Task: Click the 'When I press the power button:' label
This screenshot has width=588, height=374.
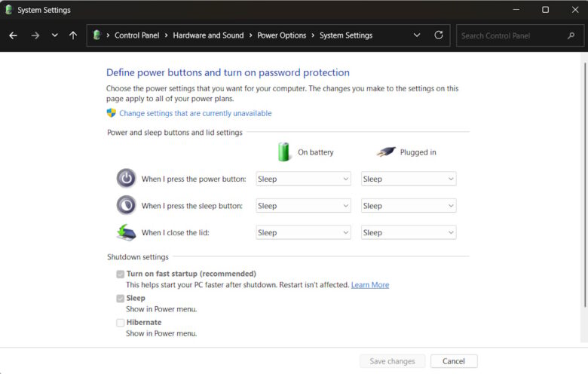Action: (194, 179)
